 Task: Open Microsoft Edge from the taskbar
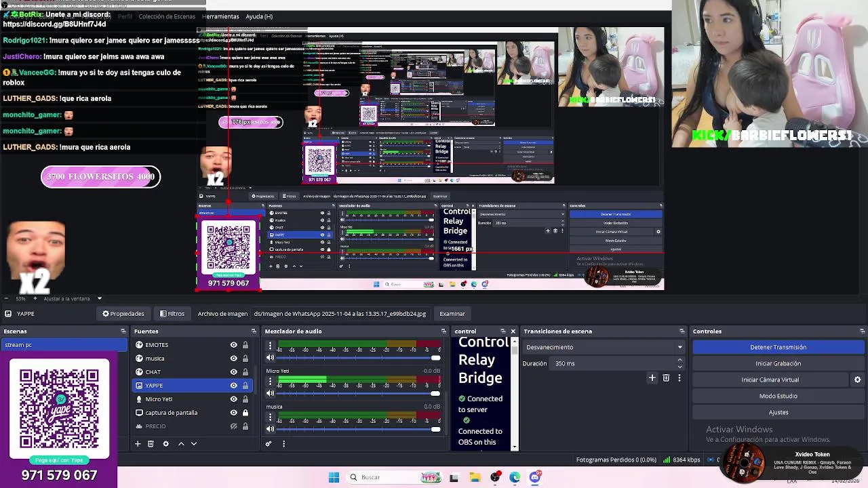click(515, 477)
